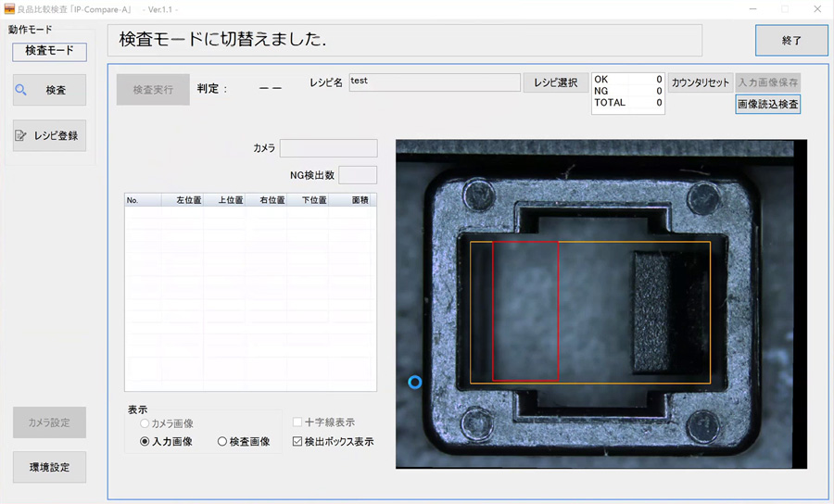This screenshot has height=504, width=834.
Task: Click the 画像読込検査 button
Action: [x=767, y=104]
